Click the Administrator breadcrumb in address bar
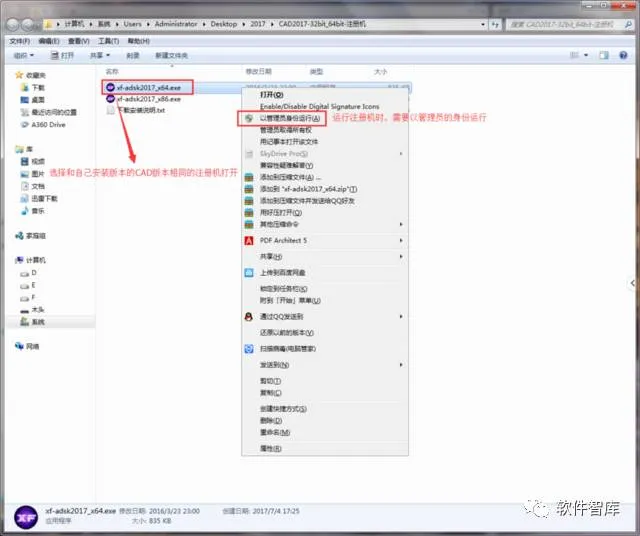This screenshot has height=536, width=640. pos(176,24)
